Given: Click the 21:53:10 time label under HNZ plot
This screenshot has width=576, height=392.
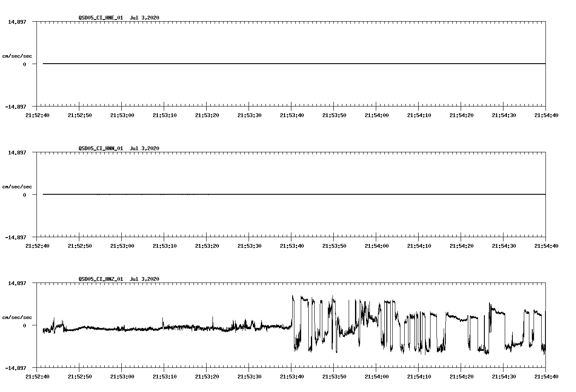Looking at the screenshot, I should point(165,376).
